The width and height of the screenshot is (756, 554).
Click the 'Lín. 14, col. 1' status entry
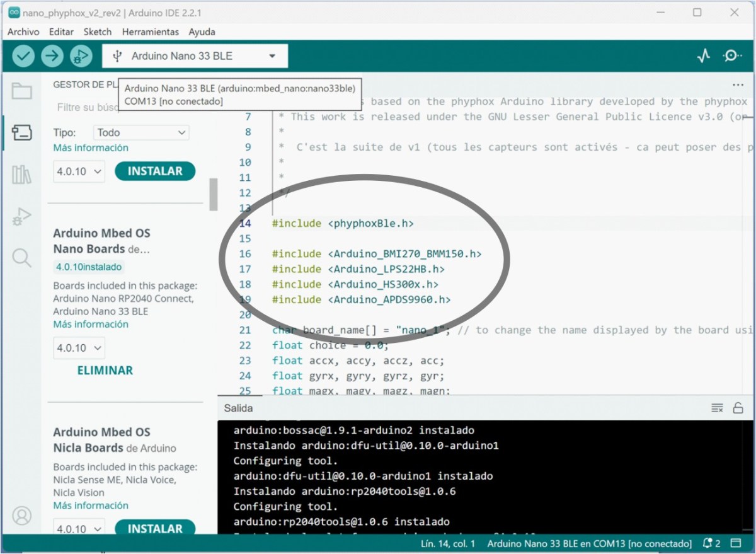point(448,543)
